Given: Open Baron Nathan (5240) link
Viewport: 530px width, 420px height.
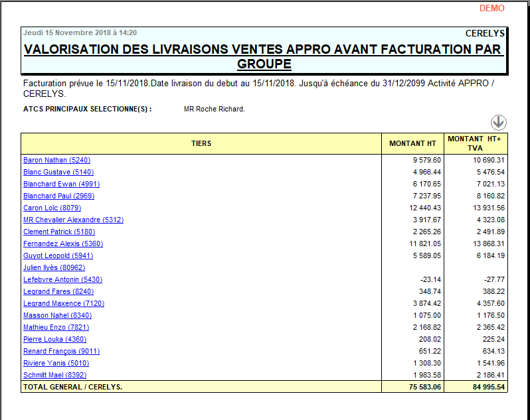Looking at the screenshot, I should click(56, 160).
